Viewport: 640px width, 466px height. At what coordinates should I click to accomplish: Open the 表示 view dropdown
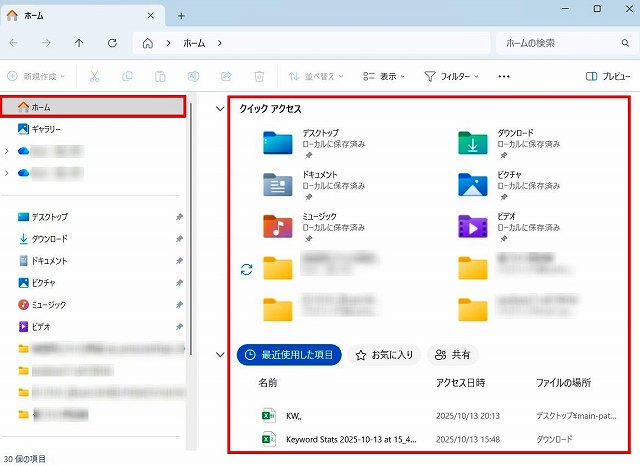(381, 76)
